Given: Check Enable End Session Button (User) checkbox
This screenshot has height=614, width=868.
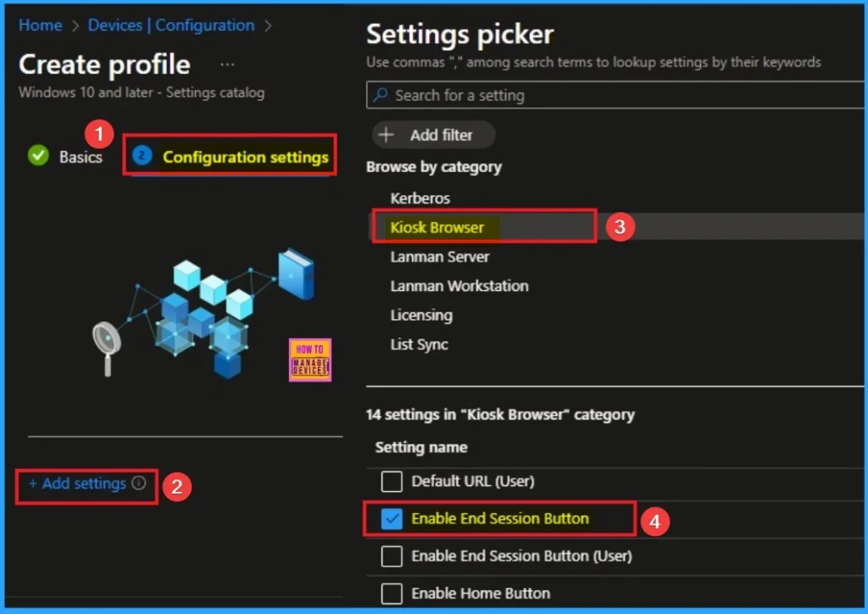Looking at the screenshot, I should click(x=391, y=556).
